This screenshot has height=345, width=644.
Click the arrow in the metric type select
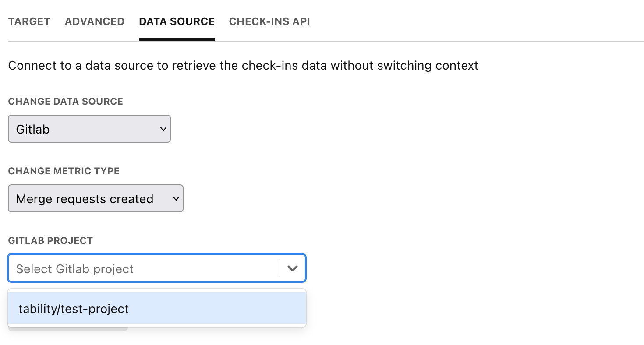(176, 199)
